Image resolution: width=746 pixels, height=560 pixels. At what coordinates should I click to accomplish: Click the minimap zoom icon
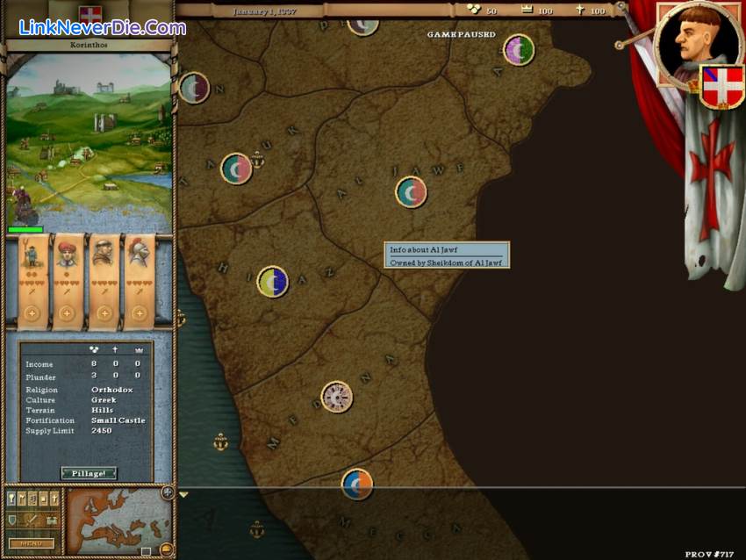pos(166,548)
